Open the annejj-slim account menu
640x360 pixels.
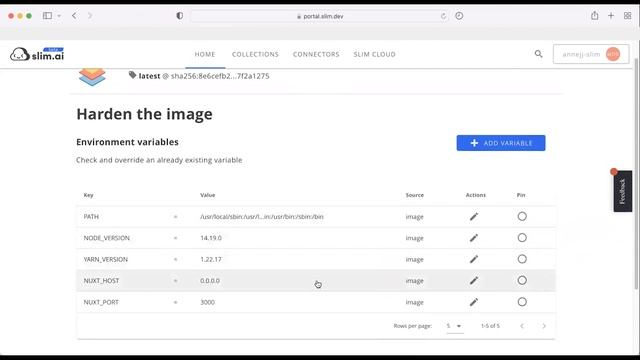point(591,54)
